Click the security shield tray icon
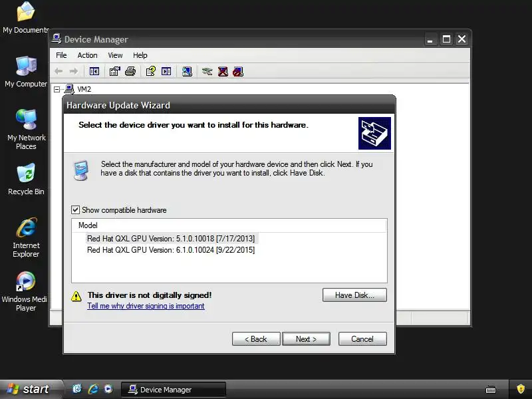The height and width of the screenshot is (399, 532). pyautogui.click(x=521, y=388)
